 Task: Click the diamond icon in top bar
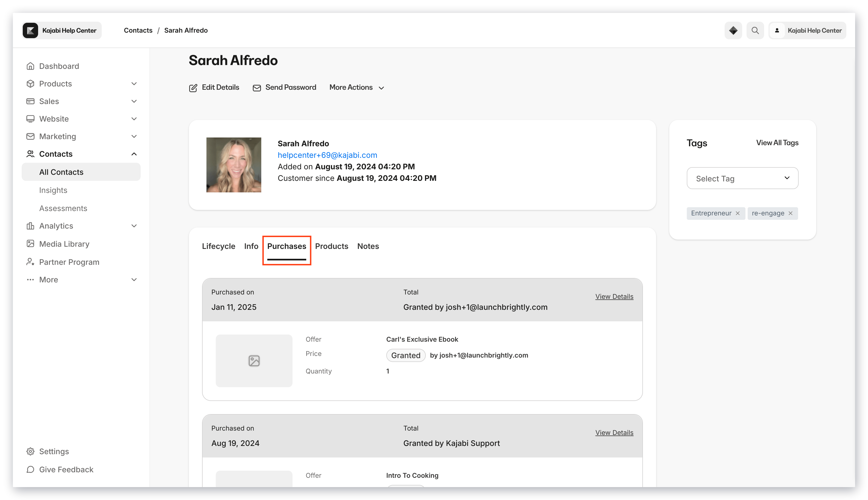(x=733, y=30)
